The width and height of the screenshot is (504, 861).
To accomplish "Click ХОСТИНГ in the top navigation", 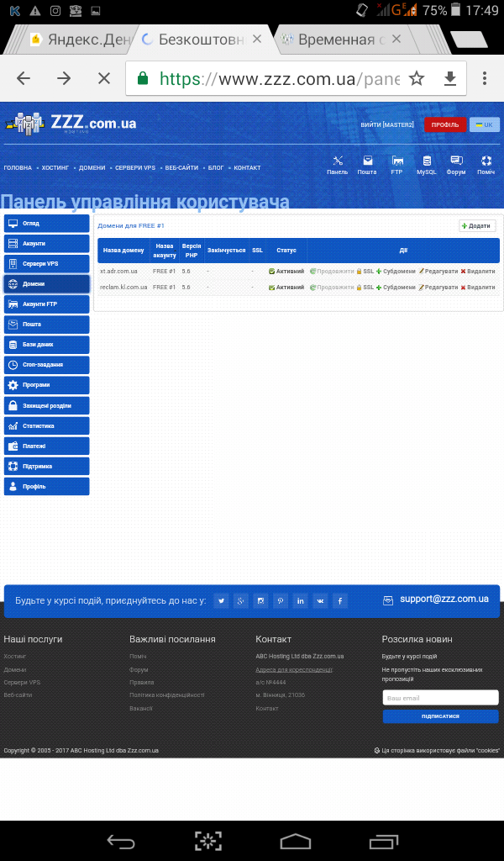I will (55, 168).
